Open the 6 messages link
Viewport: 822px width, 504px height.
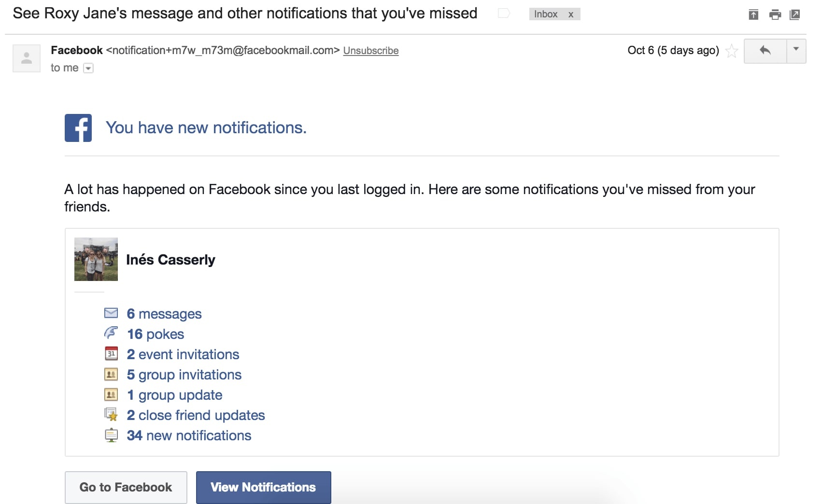tap(164, 314)
